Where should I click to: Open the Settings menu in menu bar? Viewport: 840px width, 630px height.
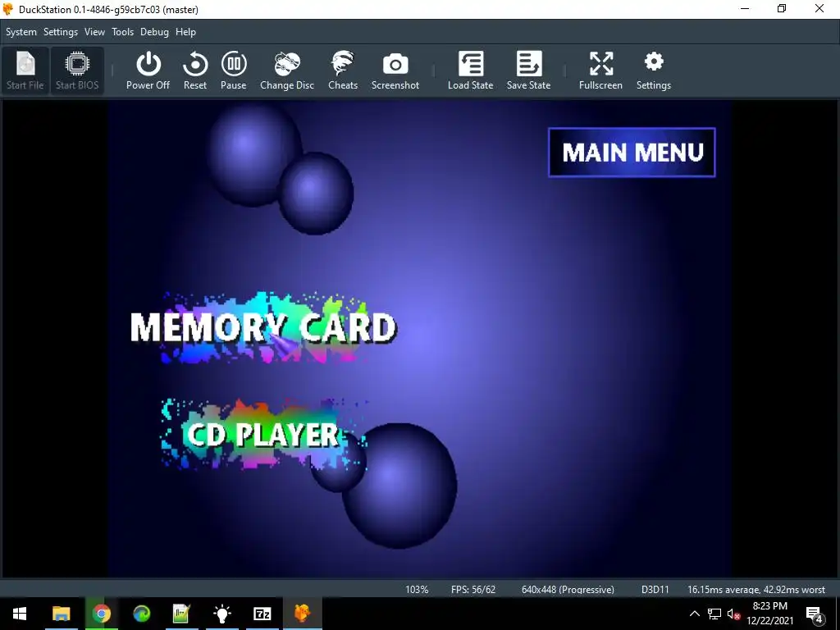pos(61,32)
